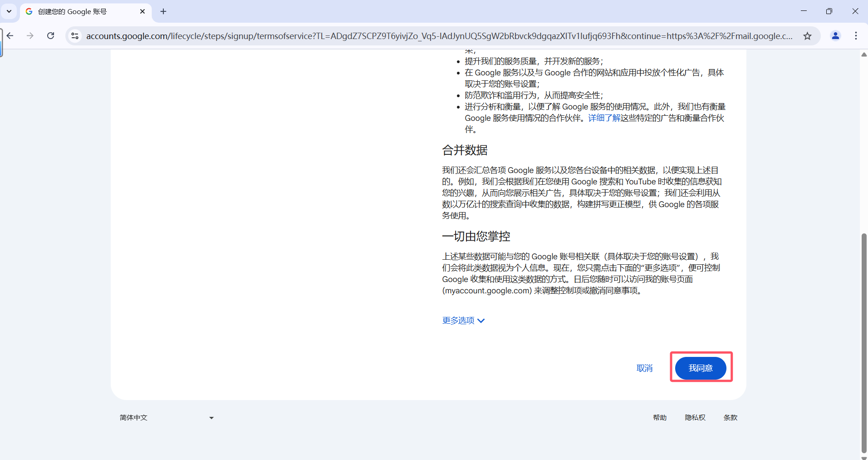Restore down the Chrome window
The height and width of the screenshot is (460, 868).
click(829, 11)
